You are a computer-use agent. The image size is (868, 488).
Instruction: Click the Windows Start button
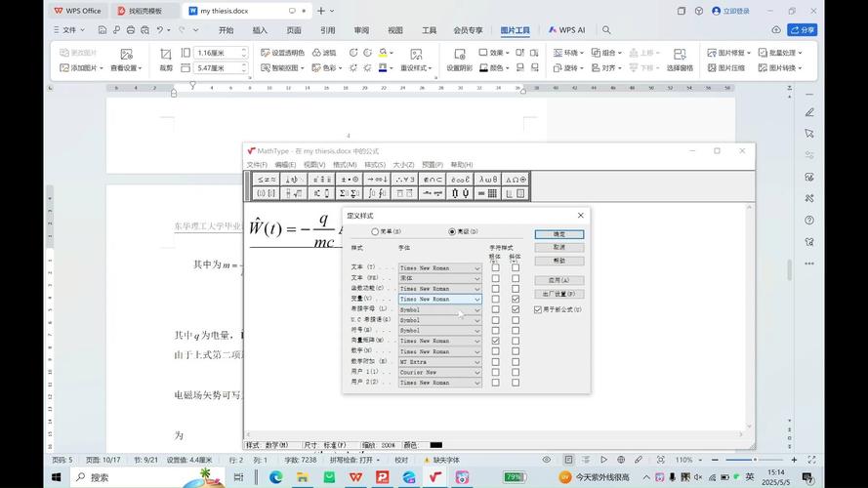click(x=57, y=477)
